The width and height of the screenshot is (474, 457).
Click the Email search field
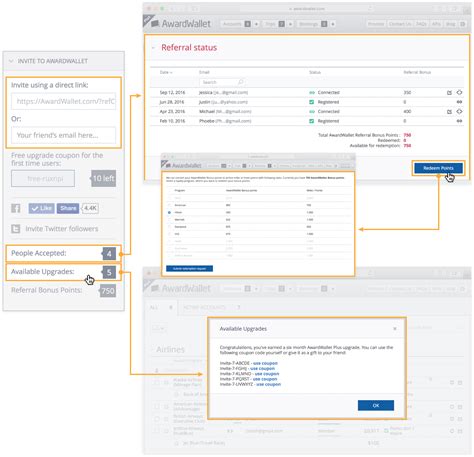click(x=221, y=82)
